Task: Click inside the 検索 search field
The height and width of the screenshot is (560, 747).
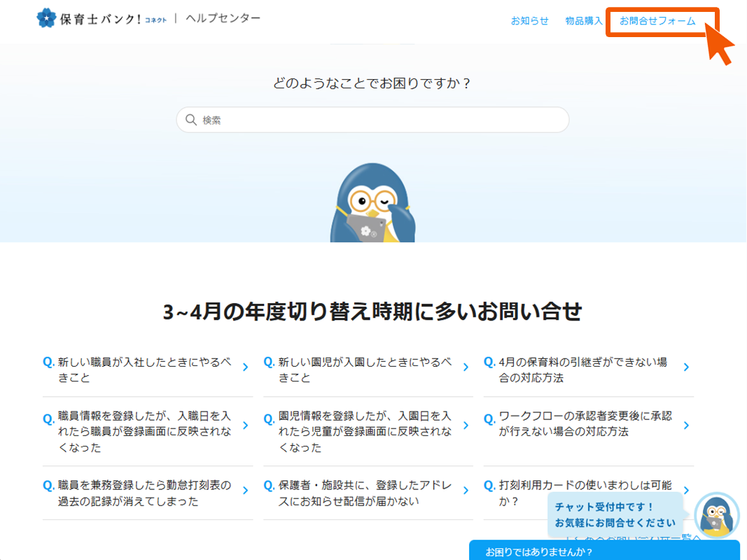Action: coord(371,120)
